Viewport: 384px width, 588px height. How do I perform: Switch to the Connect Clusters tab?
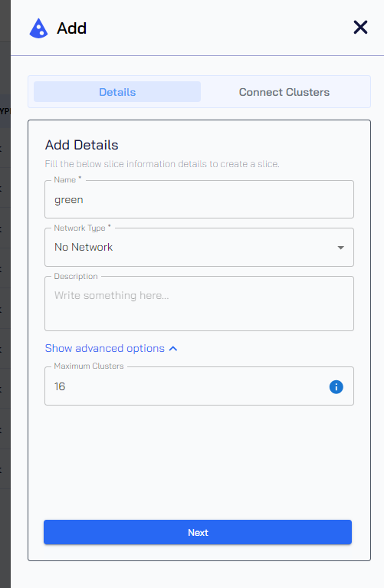(x=284, y=92)
